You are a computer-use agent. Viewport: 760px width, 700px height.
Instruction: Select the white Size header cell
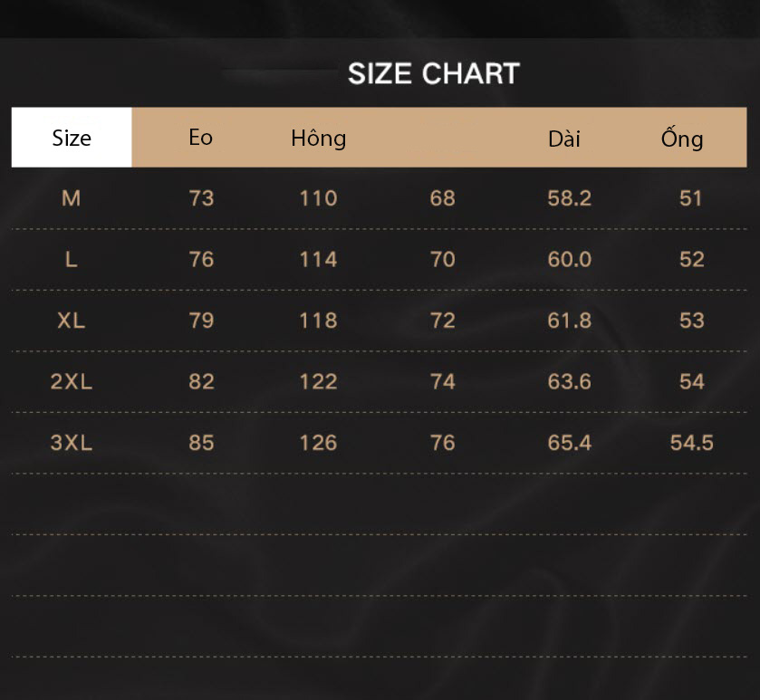coord(72,138)
